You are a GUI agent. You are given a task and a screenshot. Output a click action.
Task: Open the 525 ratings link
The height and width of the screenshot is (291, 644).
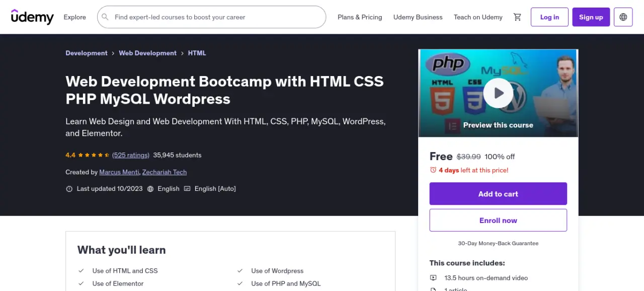pyautogui.click(x=131, y=155)
